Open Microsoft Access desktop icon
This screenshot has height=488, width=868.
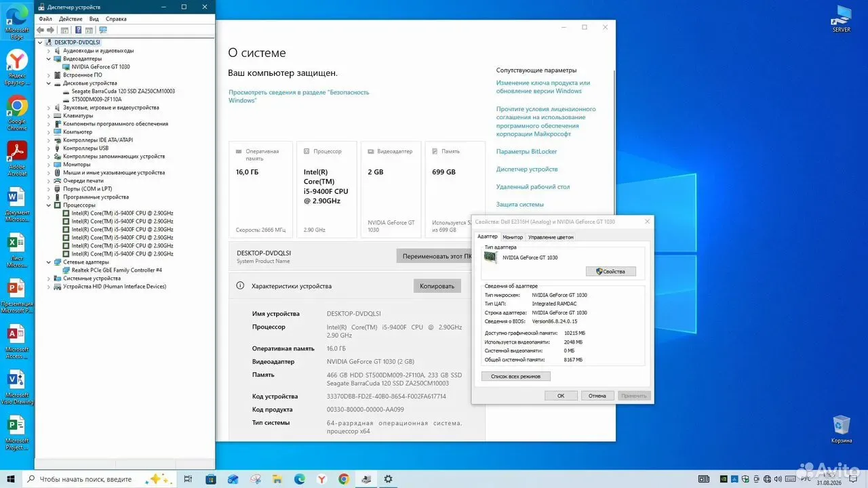[x=17, y=342]
